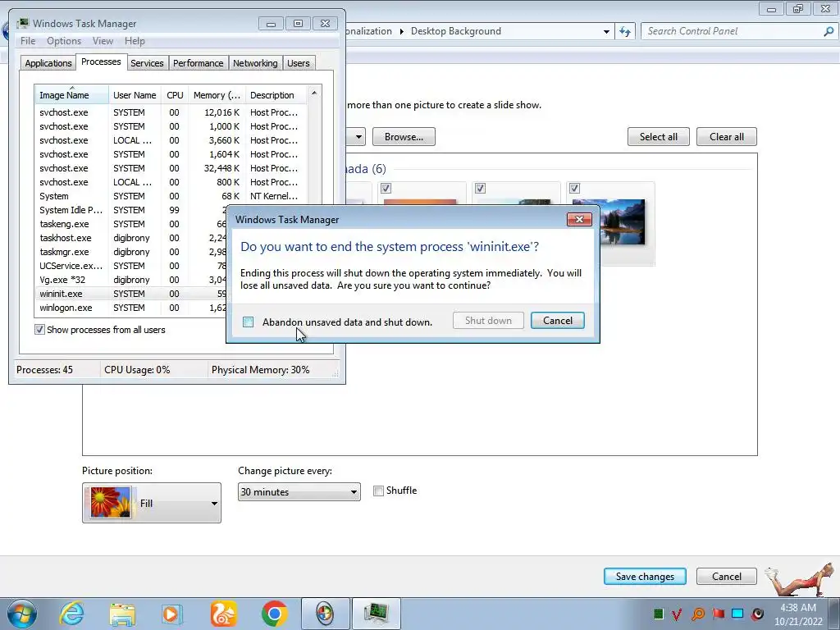Click the green square tray icon
840x630 pixels.
(x=659, y=614)
